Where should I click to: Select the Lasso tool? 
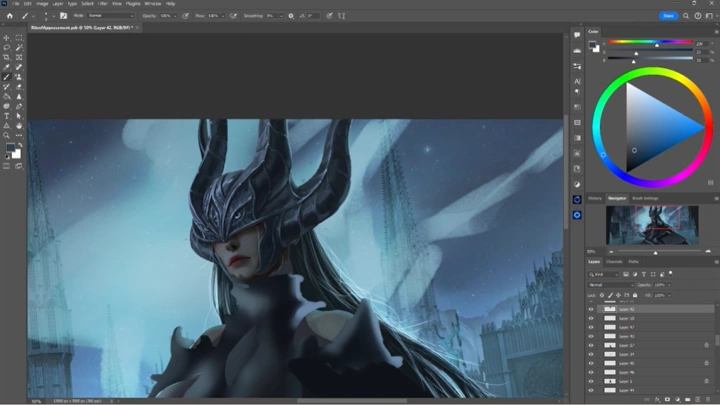point(6,48)
